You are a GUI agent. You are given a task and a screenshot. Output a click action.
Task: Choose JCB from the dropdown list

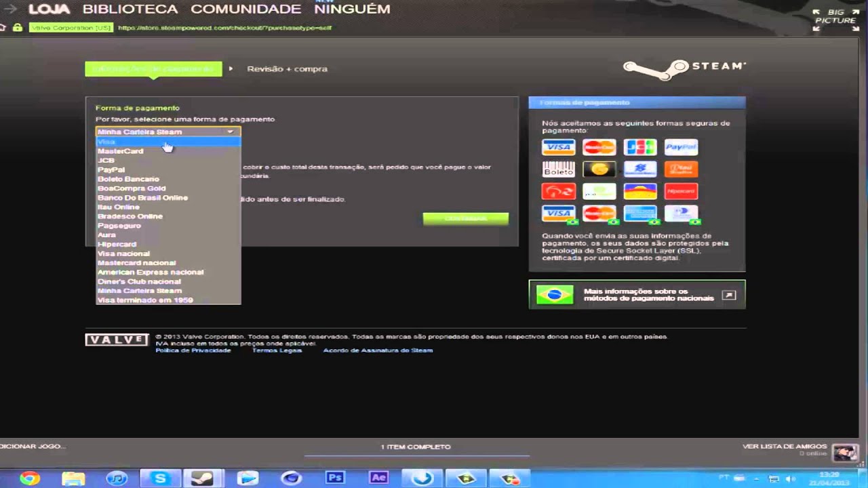(x=168, y=161)
